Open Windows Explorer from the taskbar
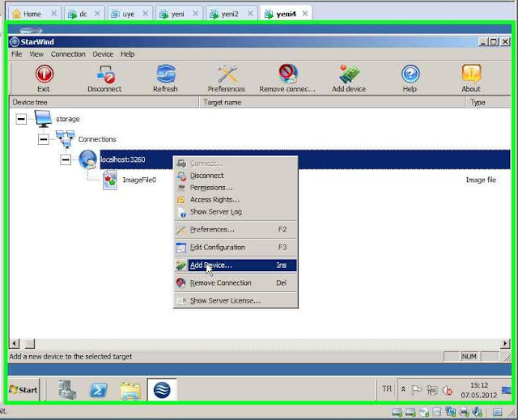The height and width of the screenshot is (420, 518). click(x=130, y=391)
